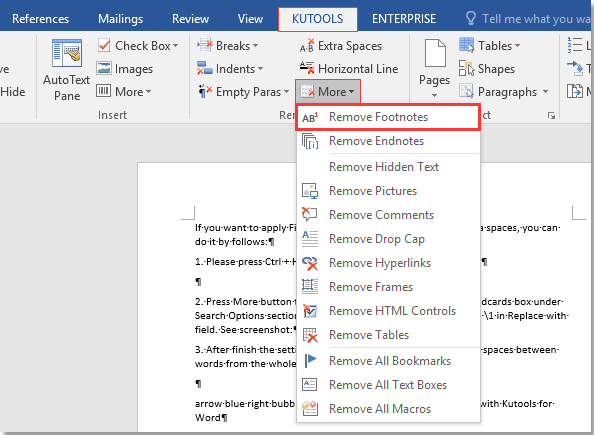The image size is (594, 435).
Task: Switch to the View tab
Action: point(250,19)
